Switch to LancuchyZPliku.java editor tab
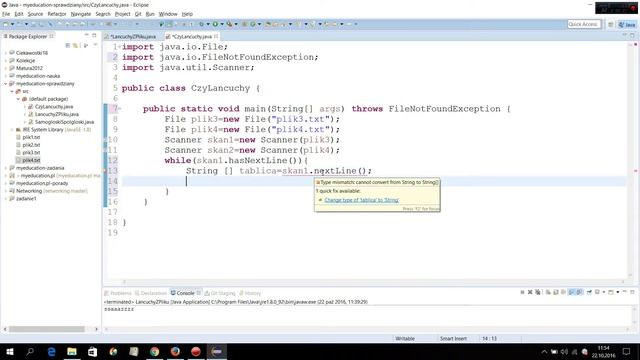640x360 pixels. pyautogui.click(x=131, y=36)
